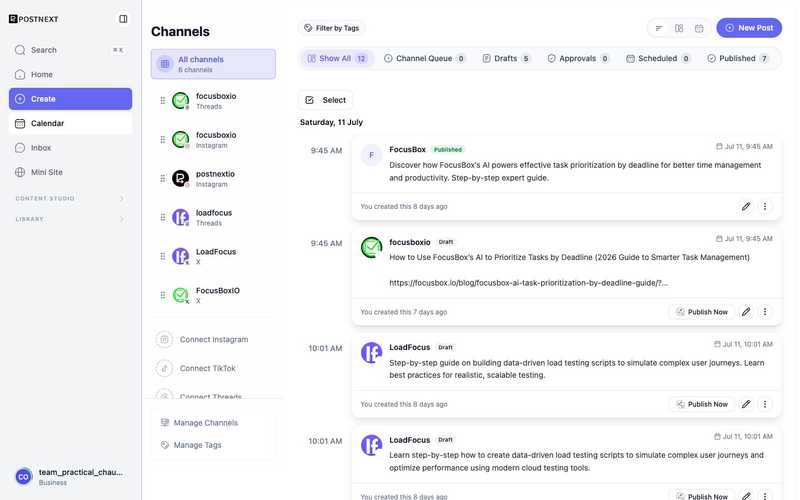Open Calendar from sidebar

click(x=70, y=123)
